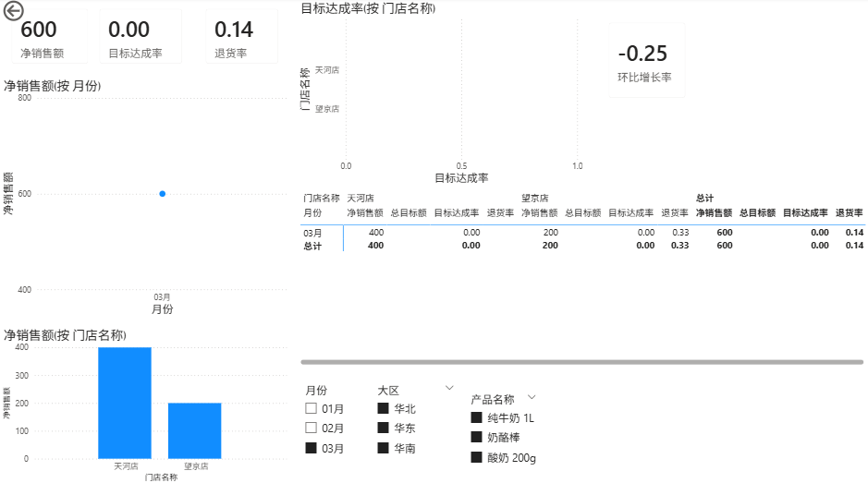The image size is (868, 483).
Task: Check the 01月 month checkbox
Action: [x=312, y=408]
